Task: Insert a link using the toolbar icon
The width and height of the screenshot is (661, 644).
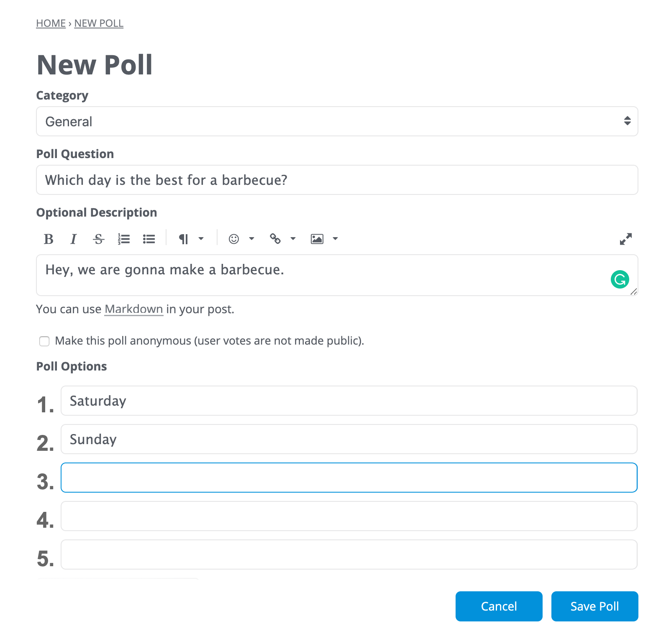Action: tap(275, 239)
